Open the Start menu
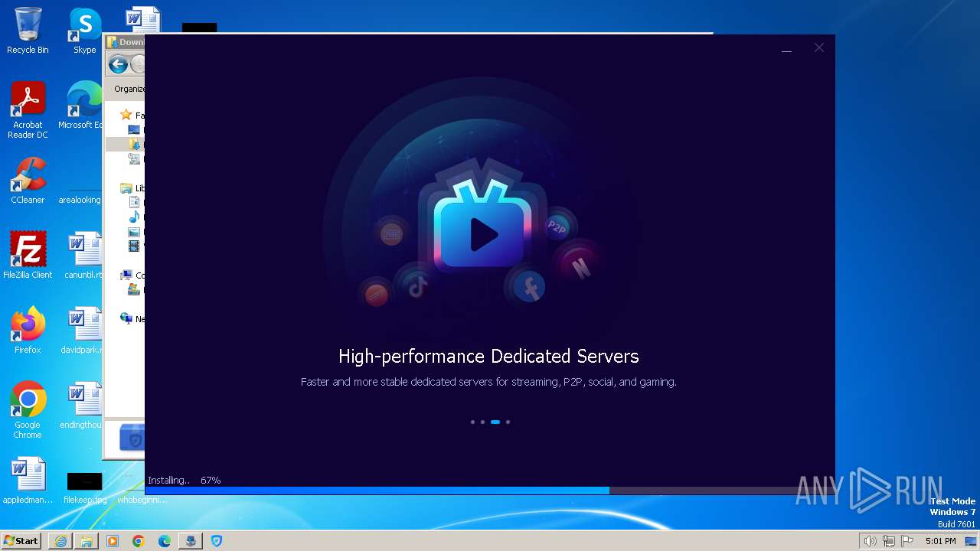 [21, 540]
